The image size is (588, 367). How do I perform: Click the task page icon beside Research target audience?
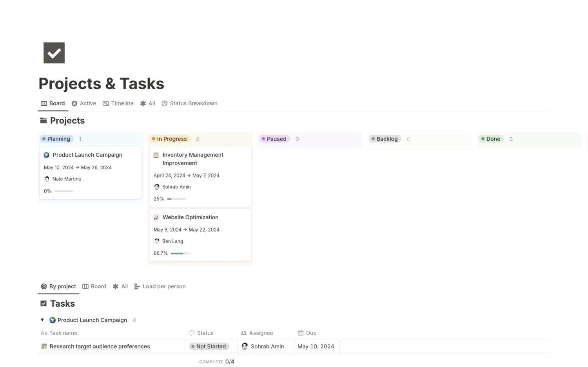coord(44,347)
